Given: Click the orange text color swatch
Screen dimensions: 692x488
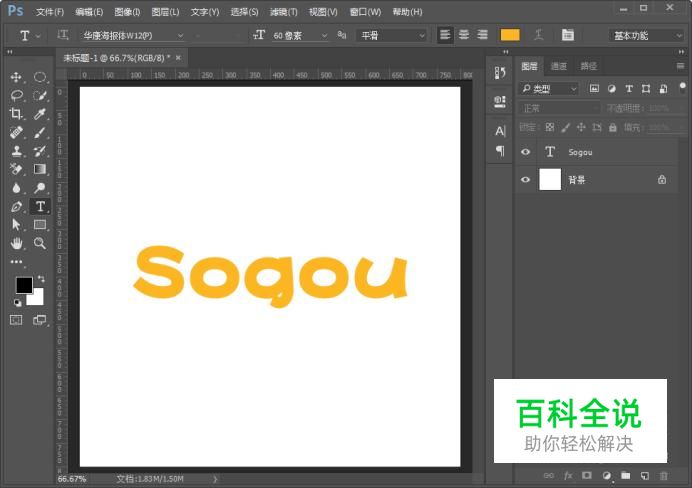Looking at the screenshot, I should click(510, 35).
